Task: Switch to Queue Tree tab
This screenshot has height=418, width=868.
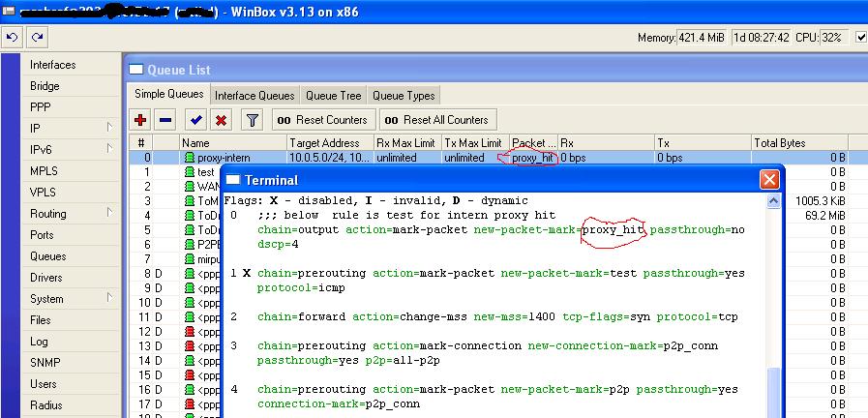Action: 333,96
